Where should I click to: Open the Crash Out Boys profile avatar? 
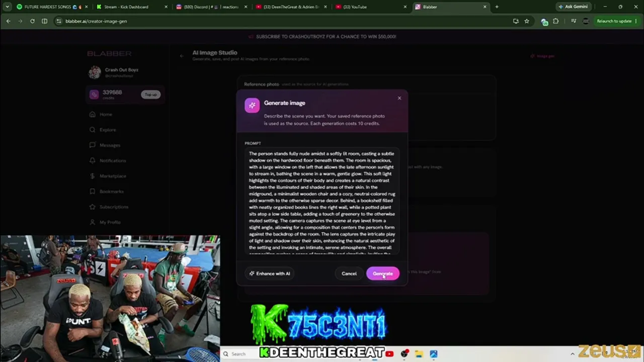click(95, 72)
